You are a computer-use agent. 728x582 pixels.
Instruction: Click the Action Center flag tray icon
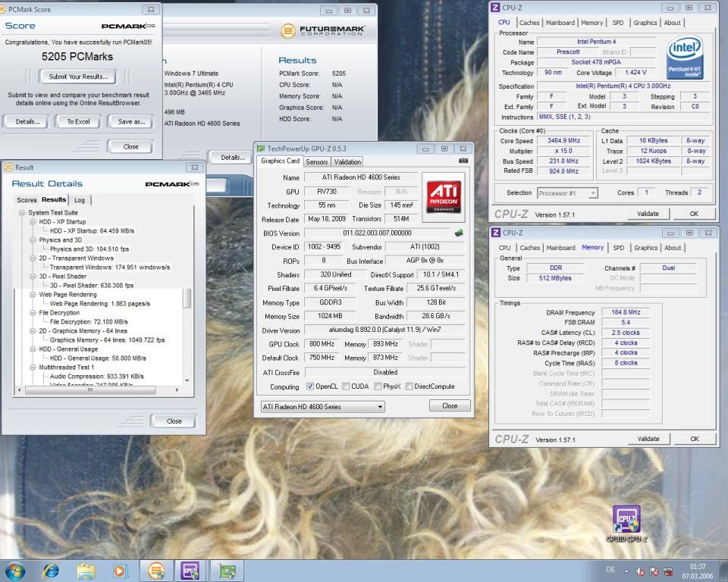tap(654, 571)
